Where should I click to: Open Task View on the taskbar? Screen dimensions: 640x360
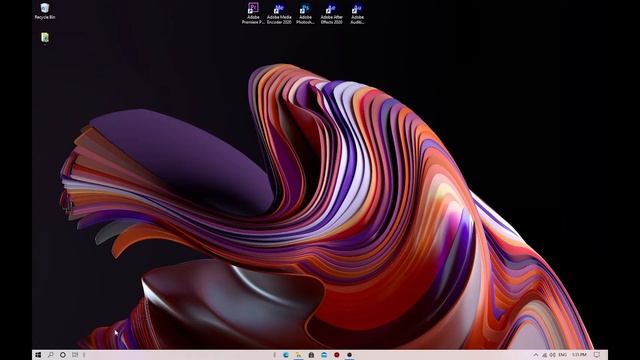tap(75, 355)
